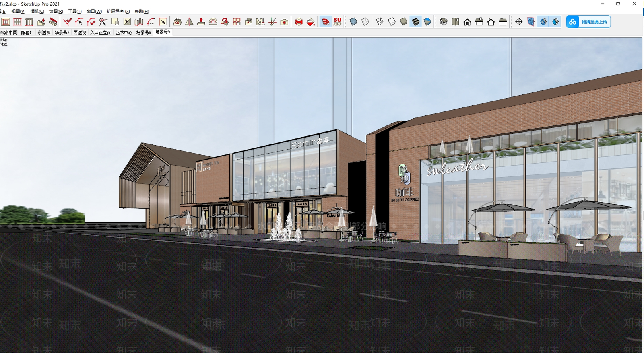The height and width of the screenshot is (353, 644).
Task: Switch to the 西透视 scene tab
Action: click(80, 33)
